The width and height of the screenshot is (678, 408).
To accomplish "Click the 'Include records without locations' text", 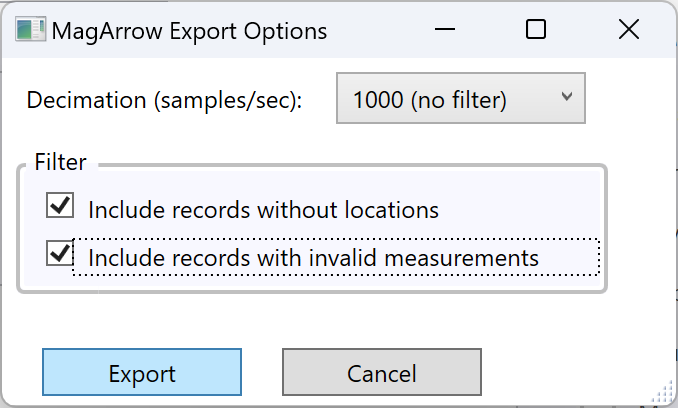I will [263, 210].
